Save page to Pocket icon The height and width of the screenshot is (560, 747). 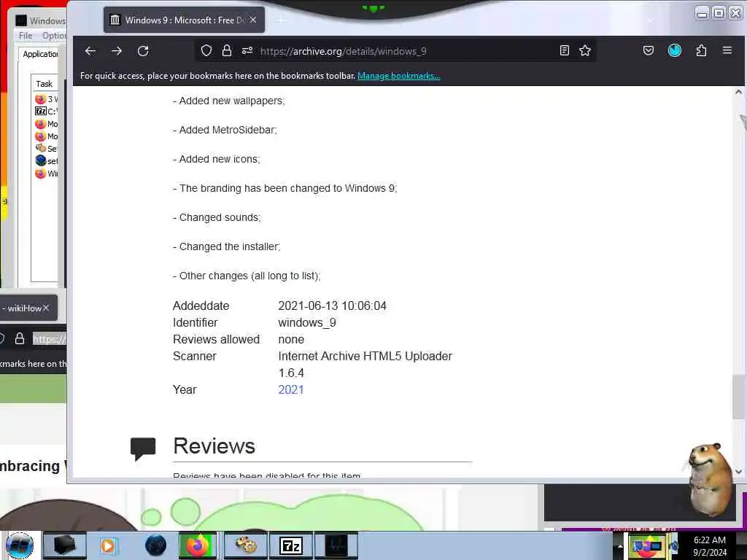point(649,50)
